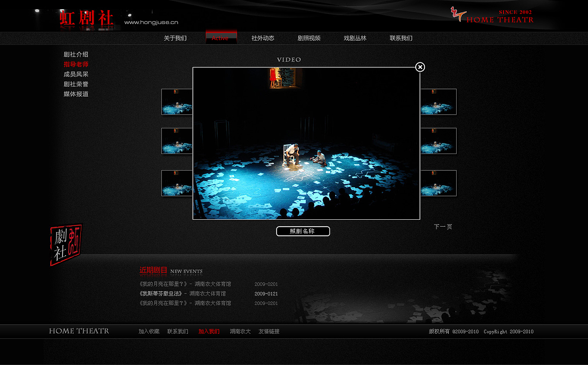Open the 联系我们 nav item in top bar
Viewport: 588px width, 365px height.
pos(401,38)
